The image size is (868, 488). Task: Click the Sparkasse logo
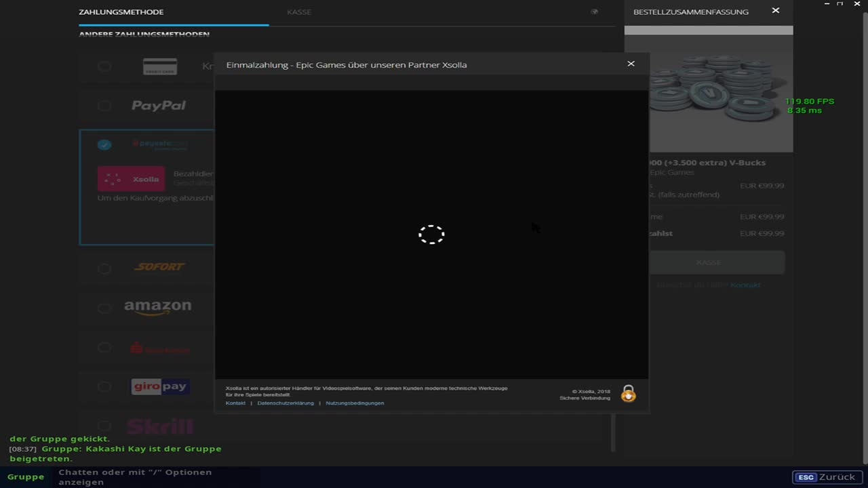(x=160, y=348)
